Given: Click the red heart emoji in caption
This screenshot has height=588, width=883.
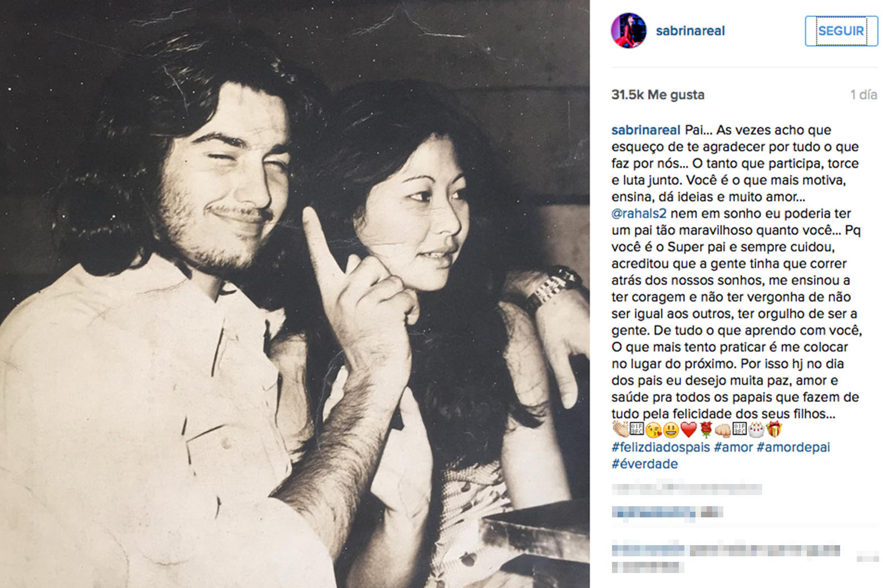Looking at the screenshot, I should click(x=689, y=430).
